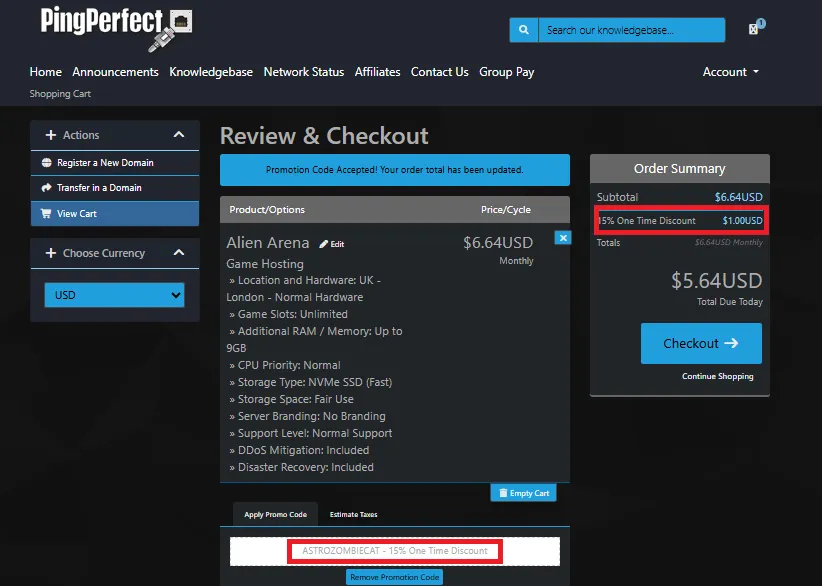Image resolution: width=822 pixels, height=586 pixels.
Task: Click the PingPerfect logo
Action: click(116, 29)
